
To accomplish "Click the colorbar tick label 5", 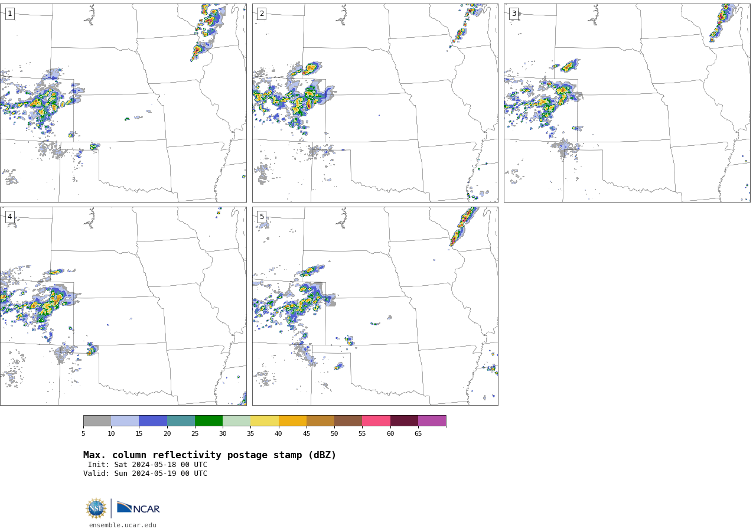I will pyautogui.click(x=83, y=434).
